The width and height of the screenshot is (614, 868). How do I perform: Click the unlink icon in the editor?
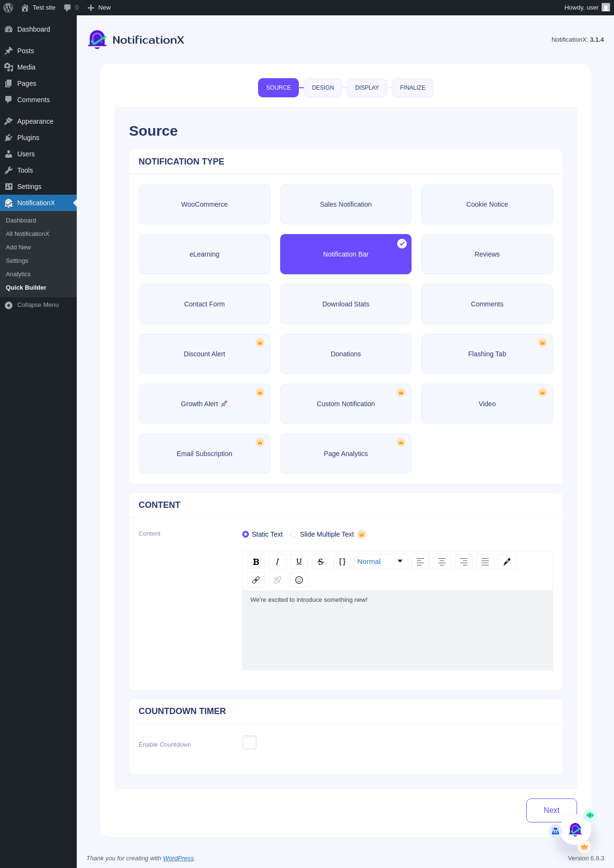(277, 580)
